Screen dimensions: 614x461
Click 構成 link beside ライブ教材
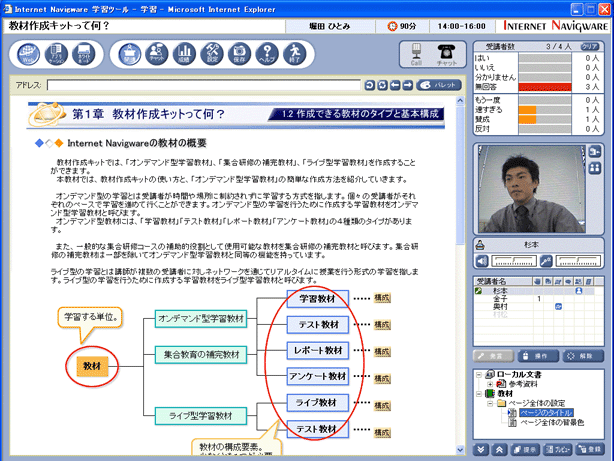pos(382,405)
